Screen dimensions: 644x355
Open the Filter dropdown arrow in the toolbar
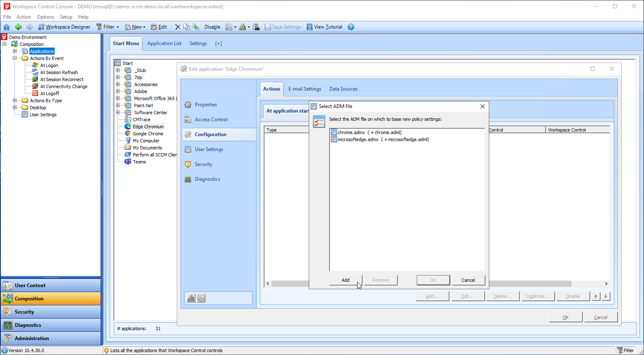118,27
